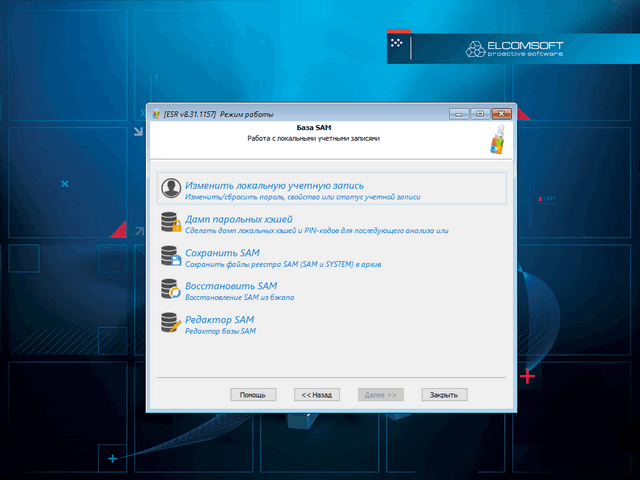Click the database pencil icon beside Редактор SAM
This screenshot has width=640, height=480.
click(x=172, y=324)
